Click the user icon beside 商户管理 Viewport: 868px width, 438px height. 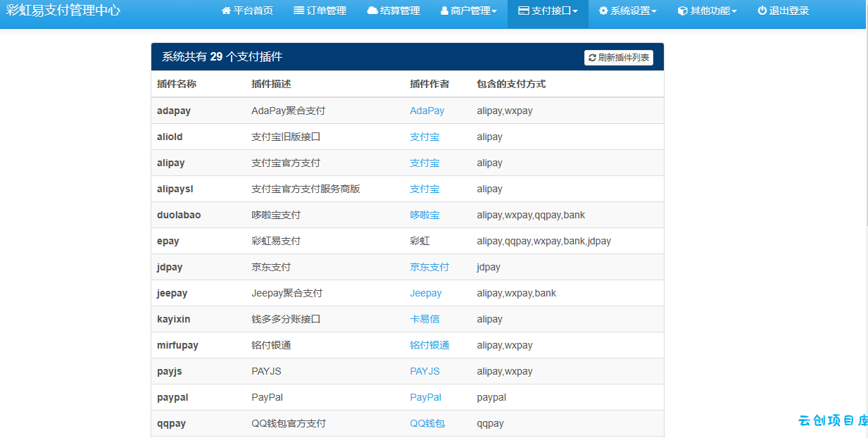tap(444, 11)
